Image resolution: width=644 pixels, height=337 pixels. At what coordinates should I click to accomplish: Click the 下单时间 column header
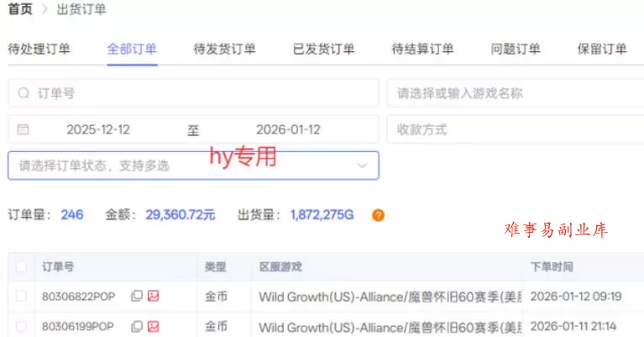(x=552, y=266)
